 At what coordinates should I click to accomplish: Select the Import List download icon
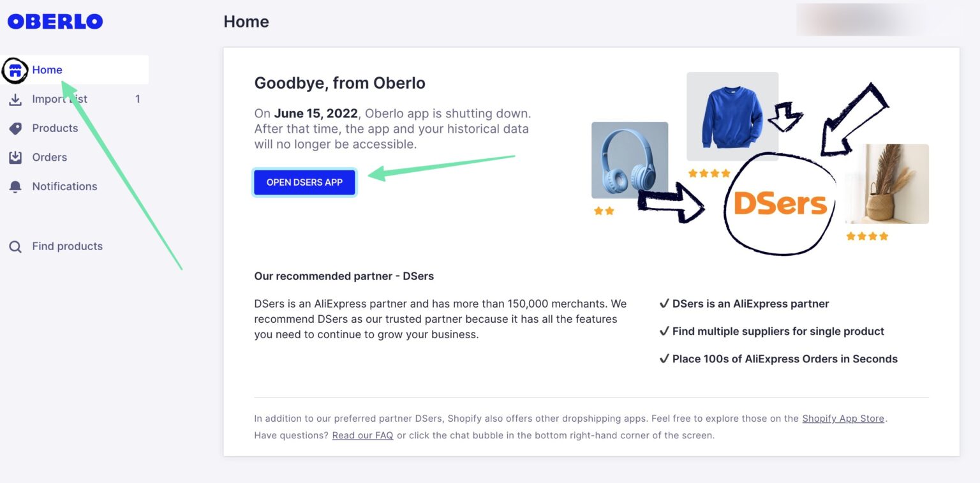click(x=15, y=99)
